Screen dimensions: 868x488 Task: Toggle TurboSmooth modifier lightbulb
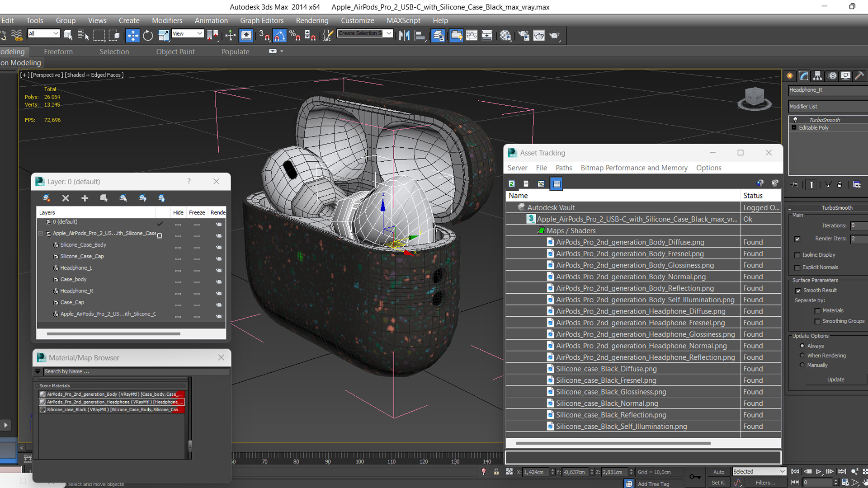tap(795, 120)
